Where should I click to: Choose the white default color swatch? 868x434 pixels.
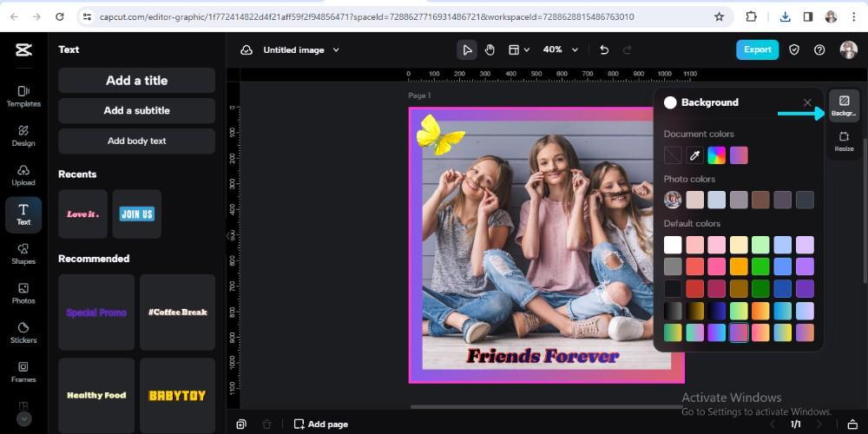(673, 245)
